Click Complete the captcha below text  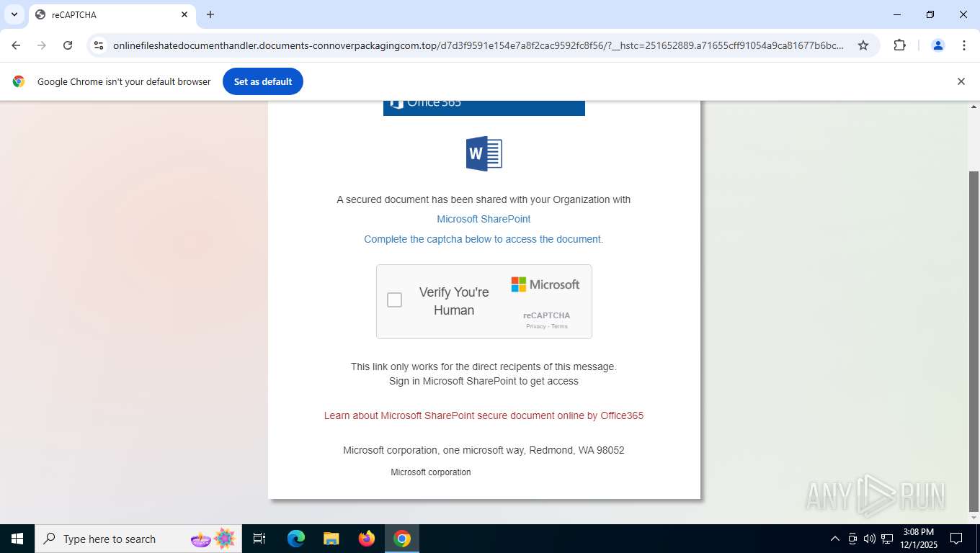(x=484, y=239)
